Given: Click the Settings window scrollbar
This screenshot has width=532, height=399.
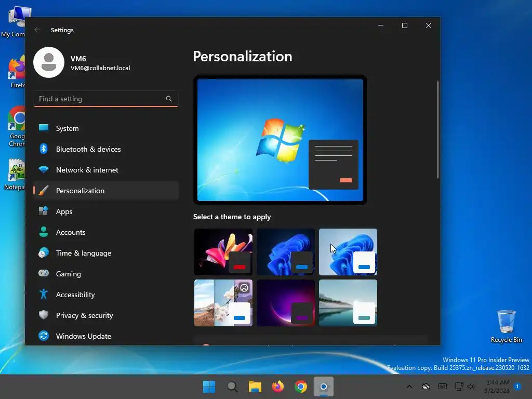Looking at the screenshot, I should (x=437, y=129).
